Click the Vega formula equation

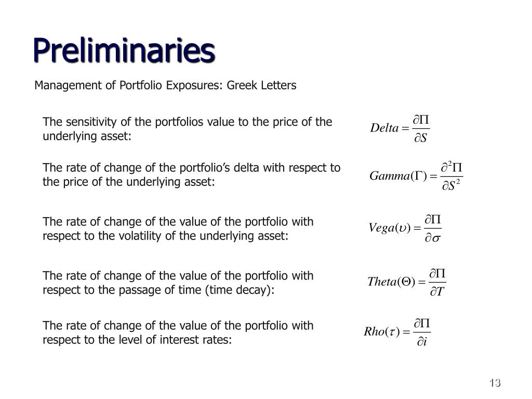coord(405,228)
